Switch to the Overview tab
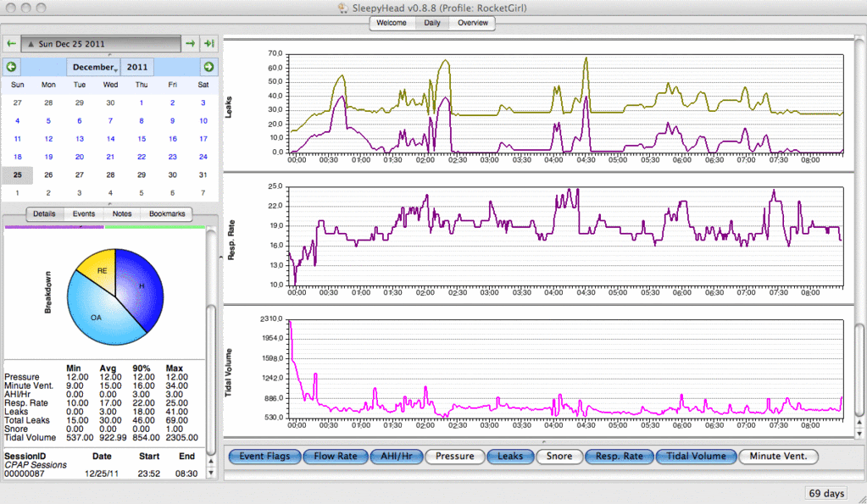The height and width of the screenshot is (504, 867). coord(472,23)
